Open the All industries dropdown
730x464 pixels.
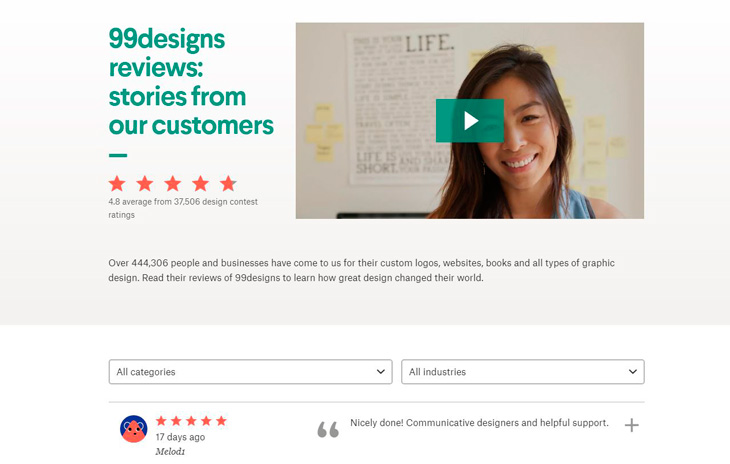522,372
